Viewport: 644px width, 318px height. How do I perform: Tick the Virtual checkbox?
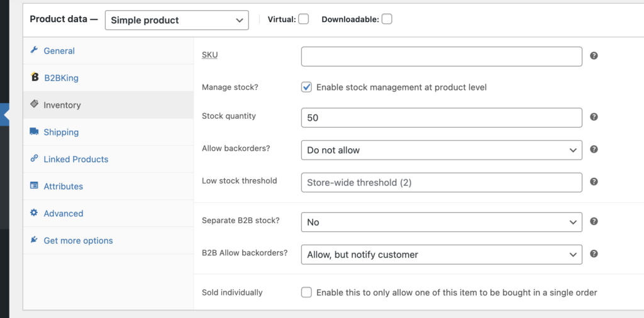pyautogui.click(x=304, y=19)
